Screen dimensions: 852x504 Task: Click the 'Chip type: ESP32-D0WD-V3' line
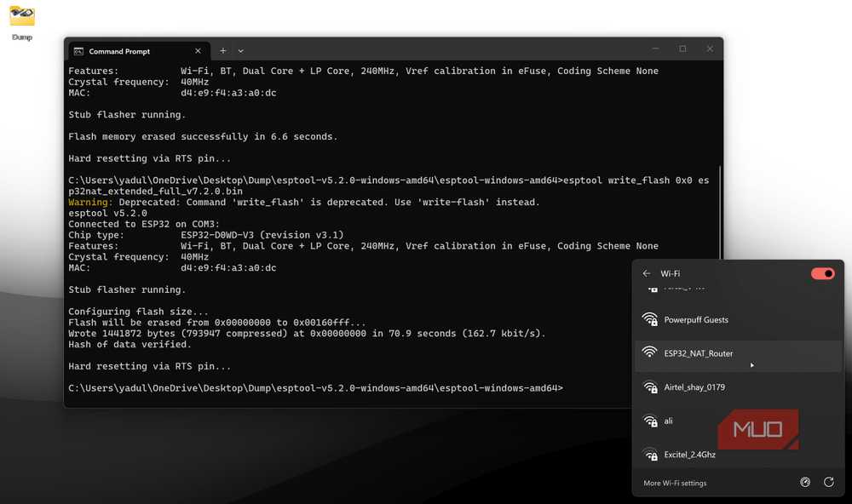(x=206, y=235)
